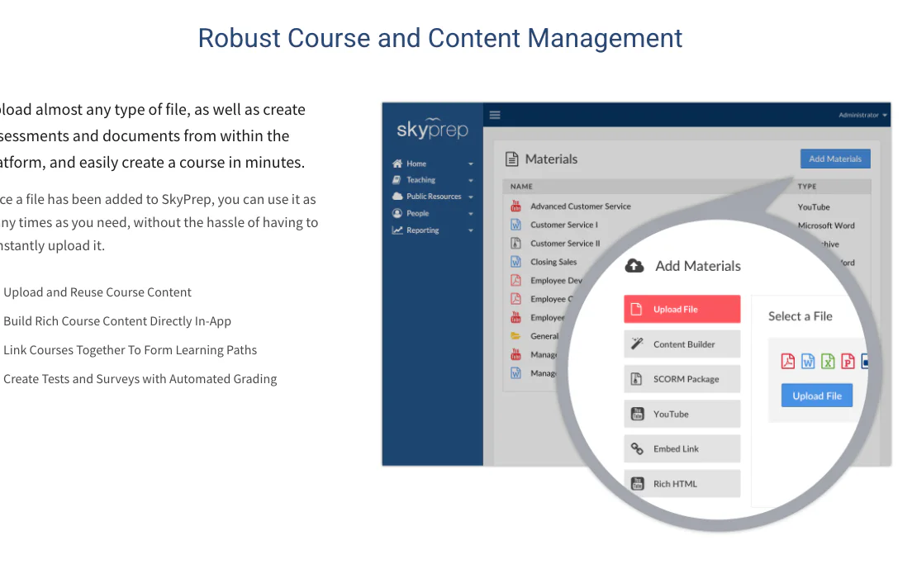Click the Rich HTML option icon

[x=638, y=483]
